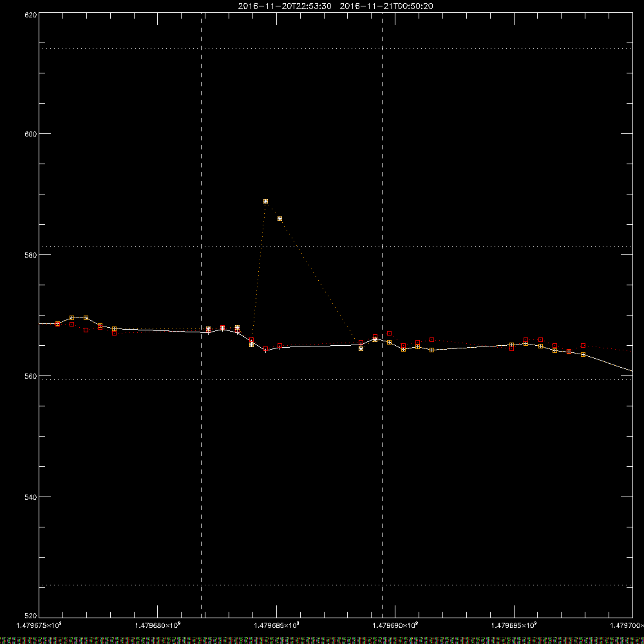Select the highest spike data point near 589
644x644 pixels.
(x=266, y=201)
